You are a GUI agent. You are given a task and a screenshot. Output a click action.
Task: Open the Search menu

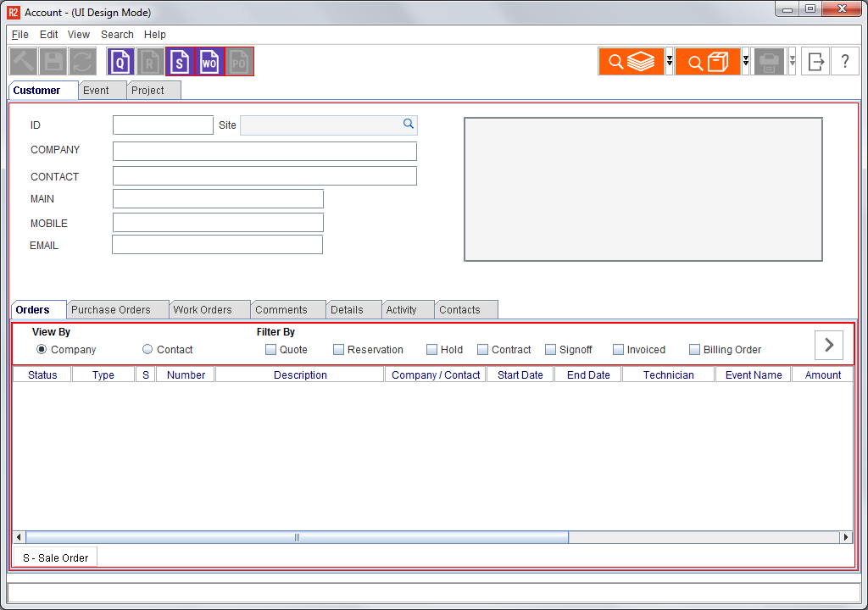click(x=117, y=35)
